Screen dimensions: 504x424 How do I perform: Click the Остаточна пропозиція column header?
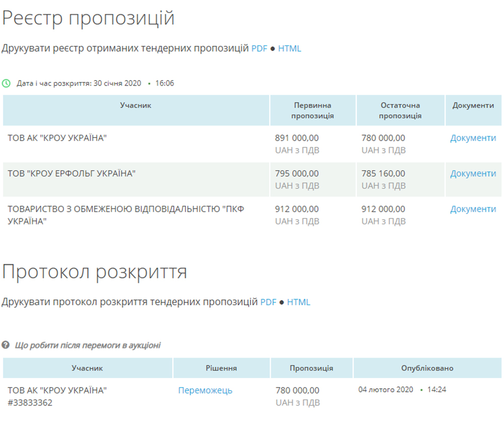pos(400,110)
